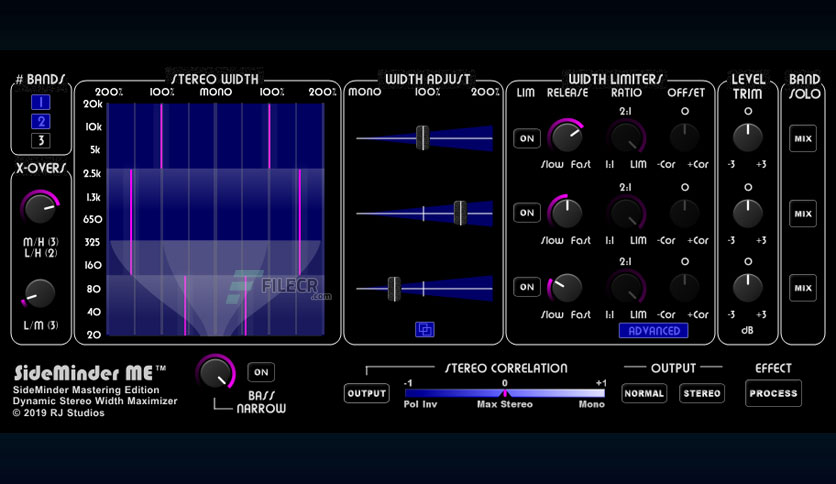Click the width link icon below sliders
836x484 pixels.
coord(424,329)
